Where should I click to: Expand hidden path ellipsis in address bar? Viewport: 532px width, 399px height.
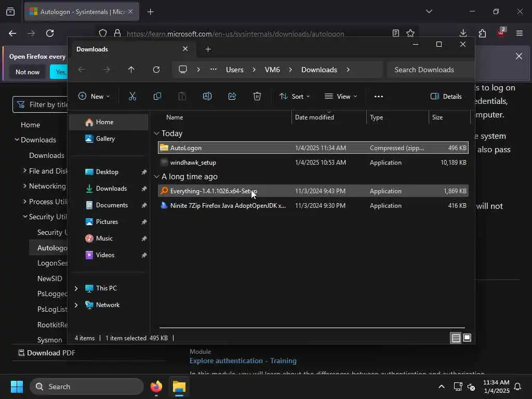(x=213, y=69)
